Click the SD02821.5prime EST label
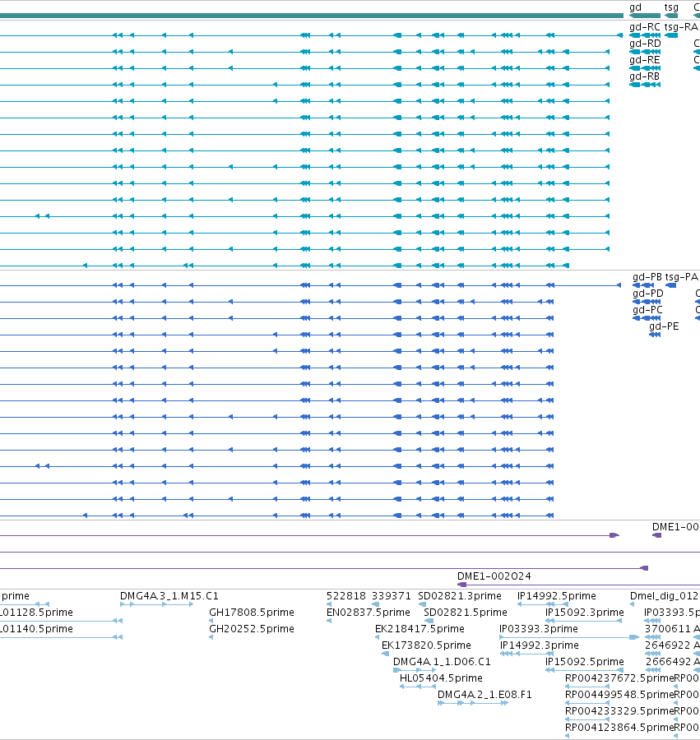The height and width of the screenshot is (740, 700). [x=466, y=613]
